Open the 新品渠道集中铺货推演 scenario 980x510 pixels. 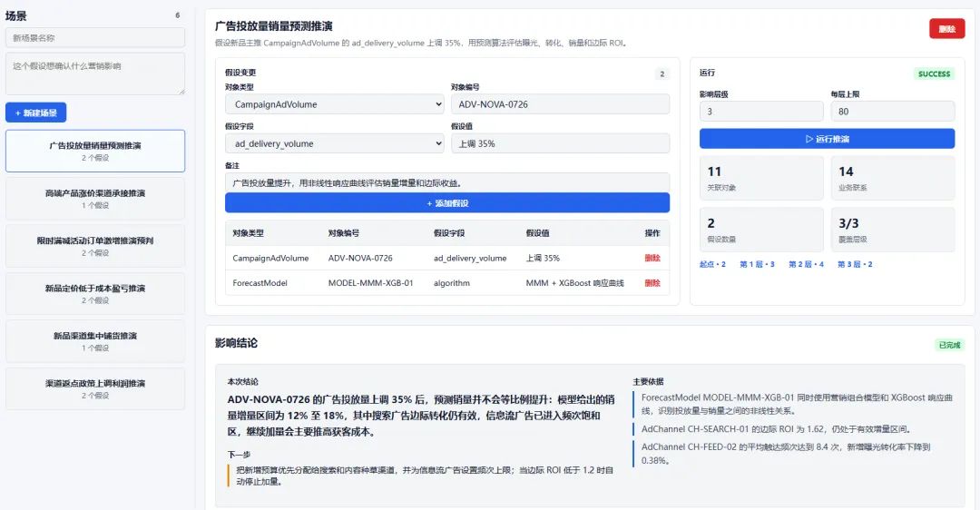point(95,341)
